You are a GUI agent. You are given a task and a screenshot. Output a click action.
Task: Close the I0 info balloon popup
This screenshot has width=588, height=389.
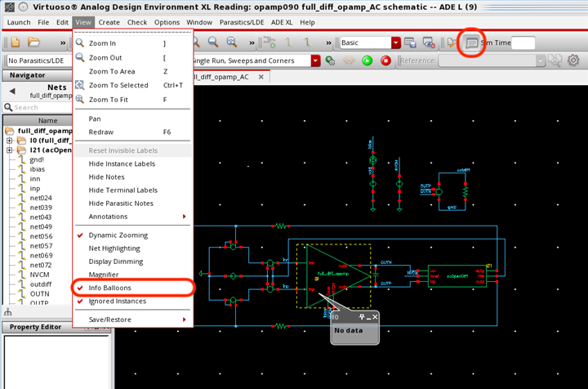click(x=375, y=316)
